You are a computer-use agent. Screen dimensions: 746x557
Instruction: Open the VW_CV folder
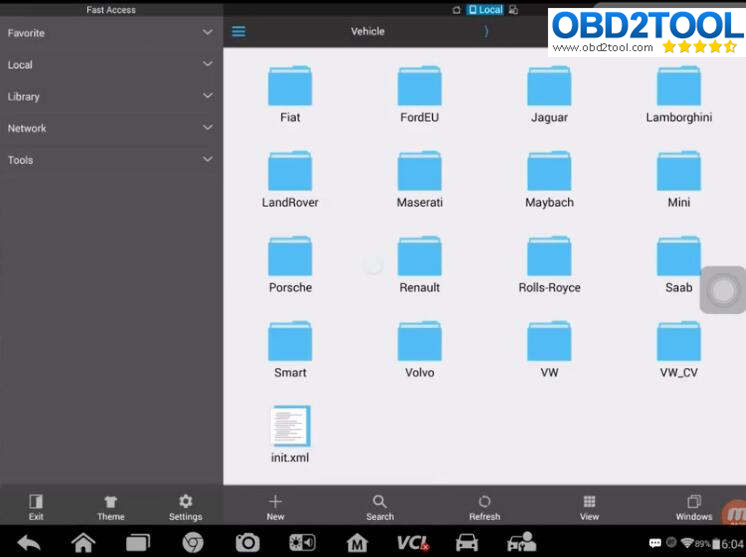pos(678,350)
